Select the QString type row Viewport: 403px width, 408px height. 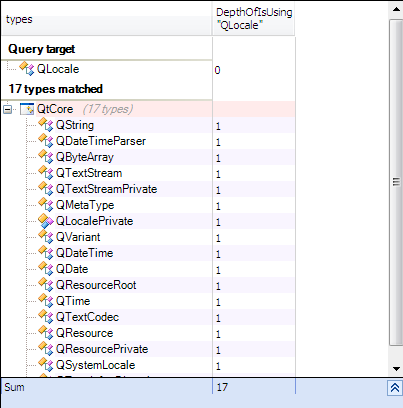(x=148, y=125)
